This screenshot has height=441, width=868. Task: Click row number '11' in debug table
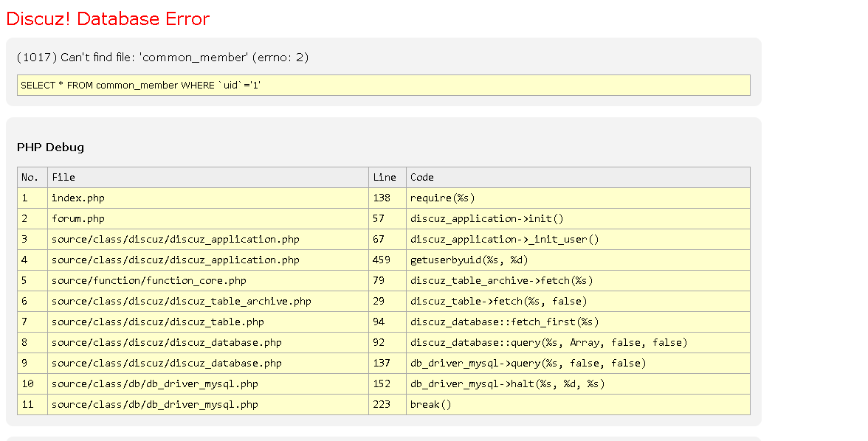coord(32,404)
